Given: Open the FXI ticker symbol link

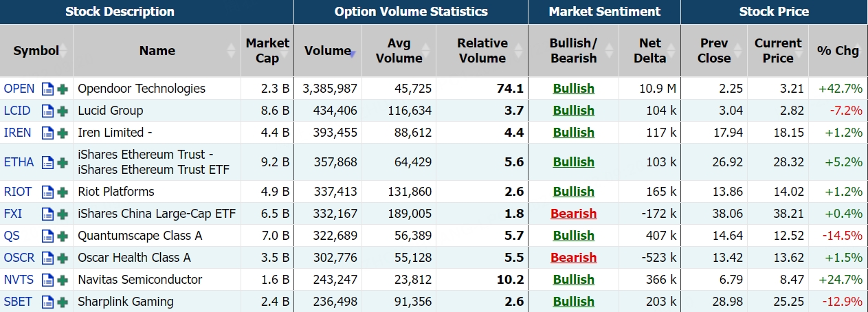Looking at the screenshot, I should pos(12,214).
